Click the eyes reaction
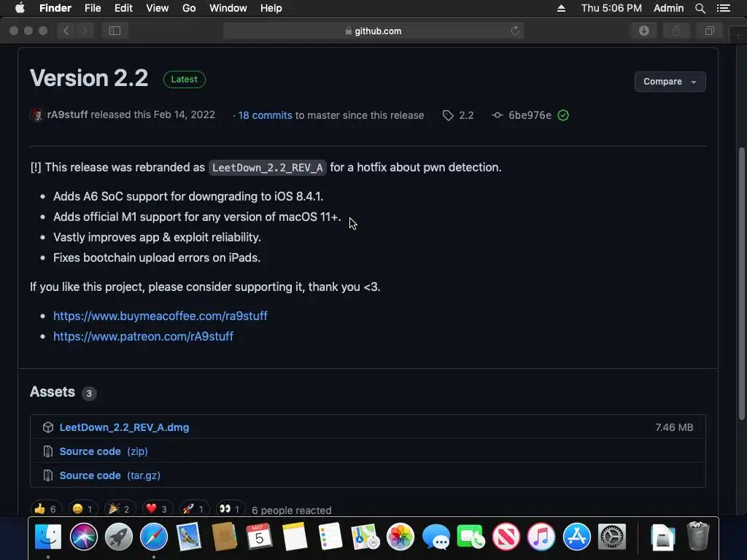 [x=230, y=509]
